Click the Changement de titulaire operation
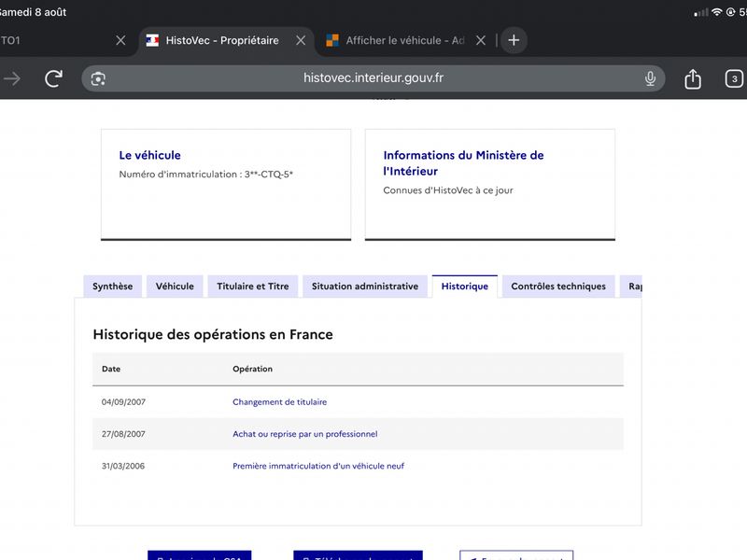 point(279,402)
